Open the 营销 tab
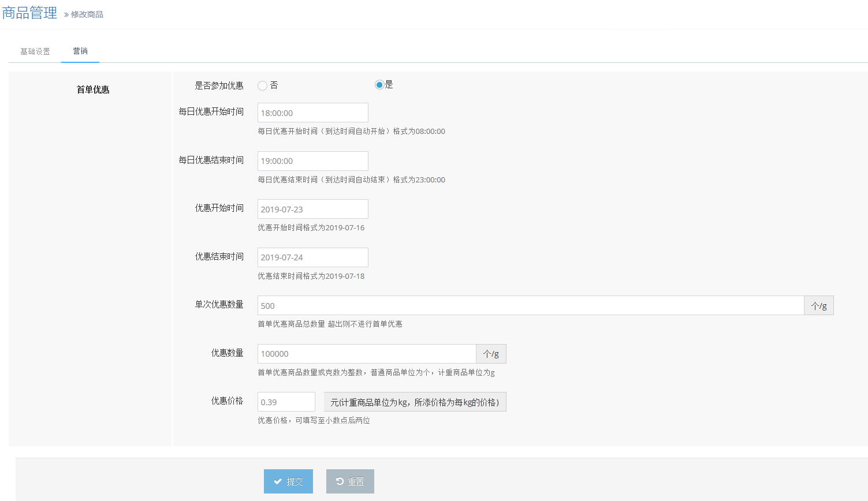Image resolution: width=868 pixels, height=501 pixels. (80, 51)
